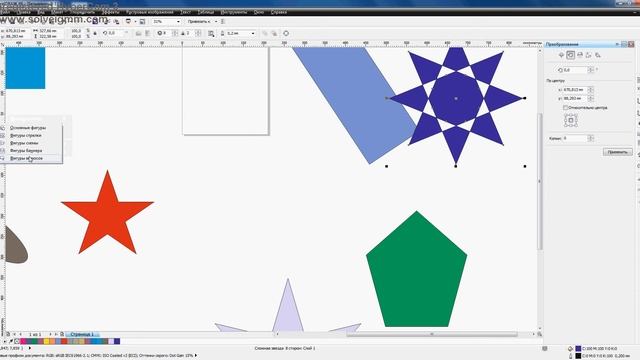Viewport: 640px width, 360px height.
Task: Click the wrap text icon in property bar
Action: tap(211, 33)
